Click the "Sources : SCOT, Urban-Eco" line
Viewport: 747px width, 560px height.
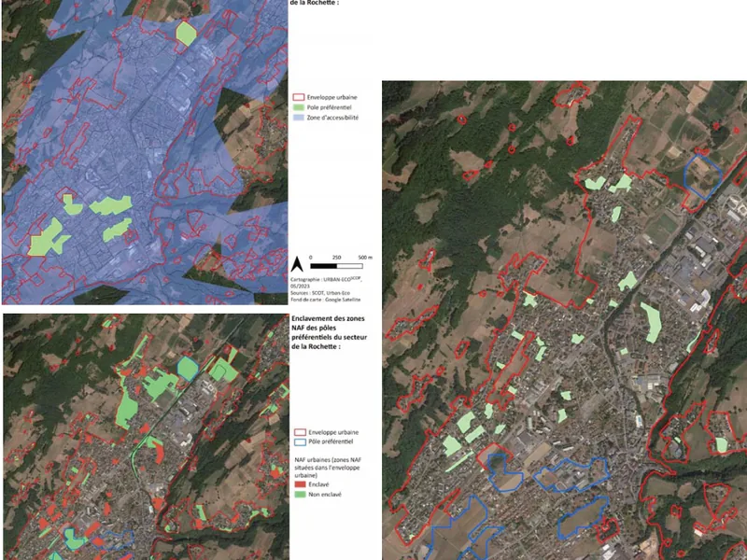[x=319, y=293]
